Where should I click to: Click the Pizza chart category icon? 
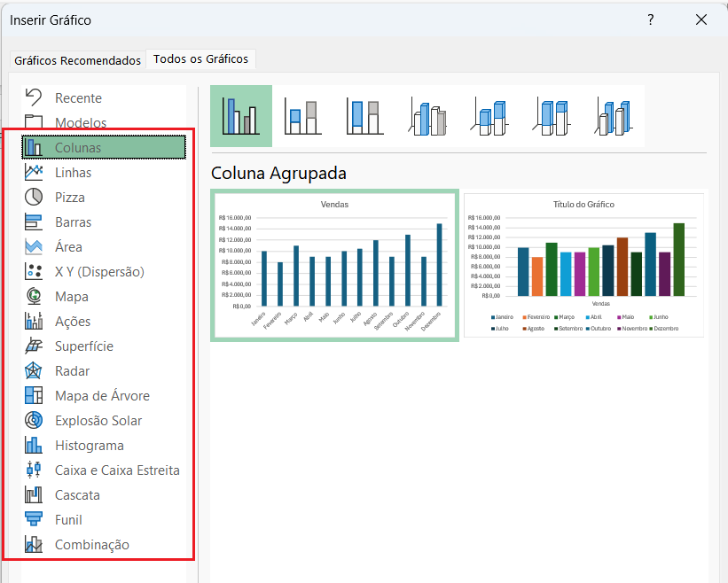(34, 198)
